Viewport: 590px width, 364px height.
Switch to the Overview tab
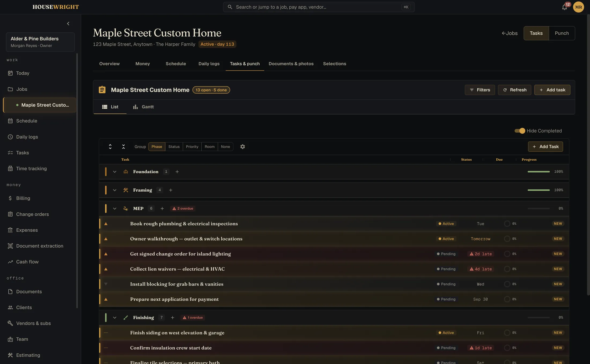coord(109,64)
